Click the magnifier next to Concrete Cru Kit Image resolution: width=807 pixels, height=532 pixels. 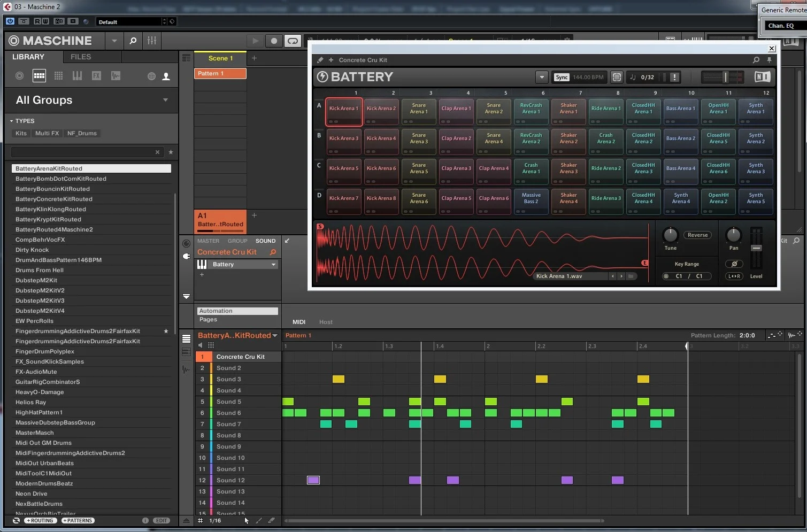coord(273,252)
